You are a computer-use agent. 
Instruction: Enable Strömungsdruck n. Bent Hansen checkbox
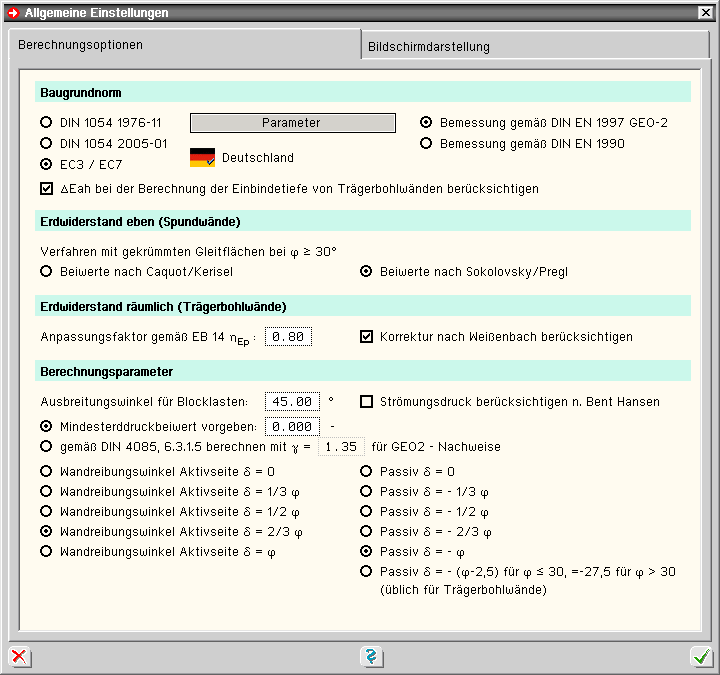(366, 402)
